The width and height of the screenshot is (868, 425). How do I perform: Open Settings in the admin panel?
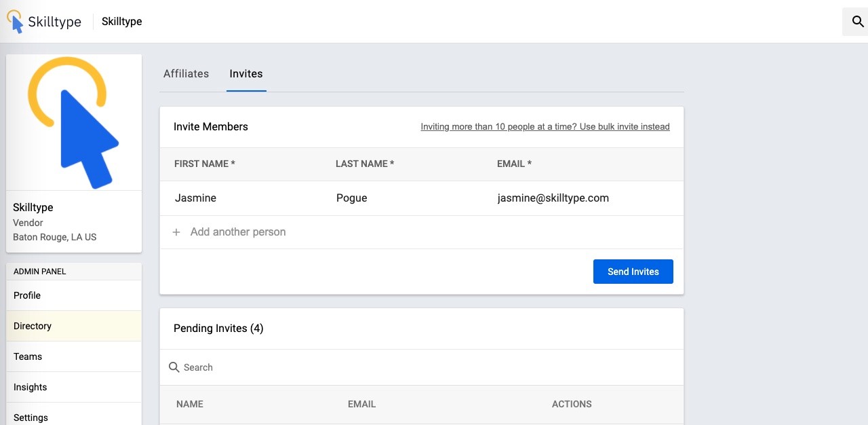(x=74, y=414)
